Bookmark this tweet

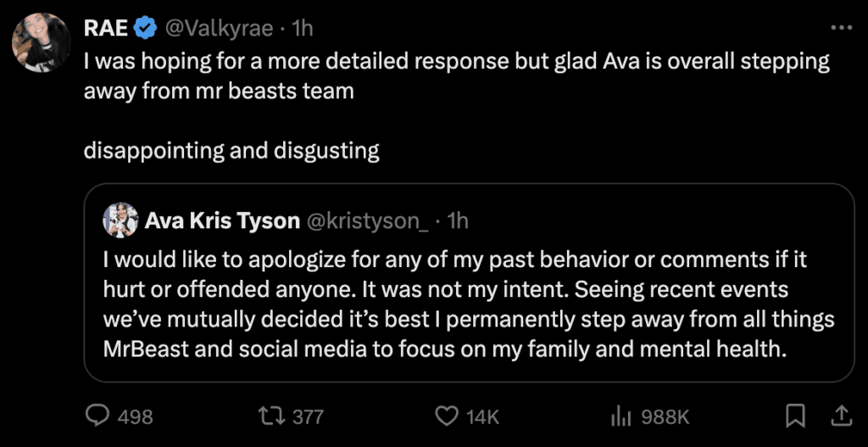click(795, 416)
